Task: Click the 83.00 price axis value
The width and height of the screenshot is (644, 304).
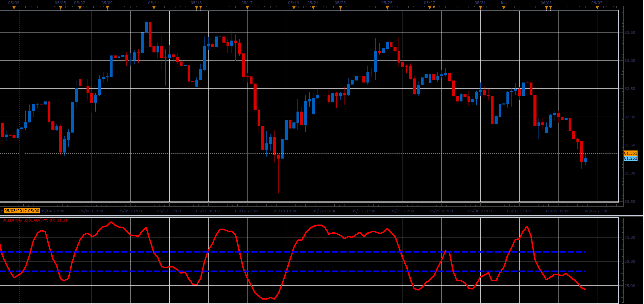Action: (x=630, y=61)
